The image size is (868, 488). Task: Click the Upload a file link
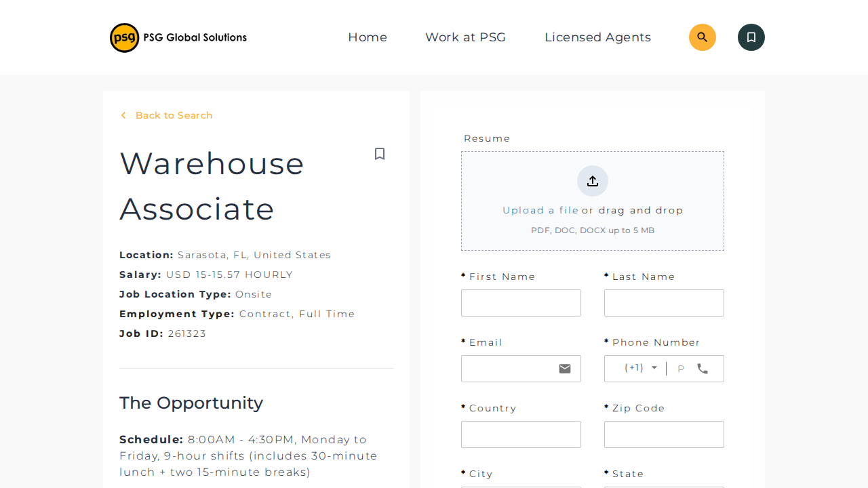[x=540, y=210]
